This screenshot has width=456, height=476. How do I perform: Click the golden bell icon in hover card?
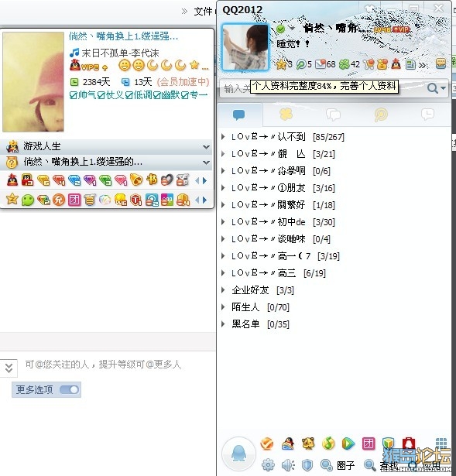click(x=136, y=180)
